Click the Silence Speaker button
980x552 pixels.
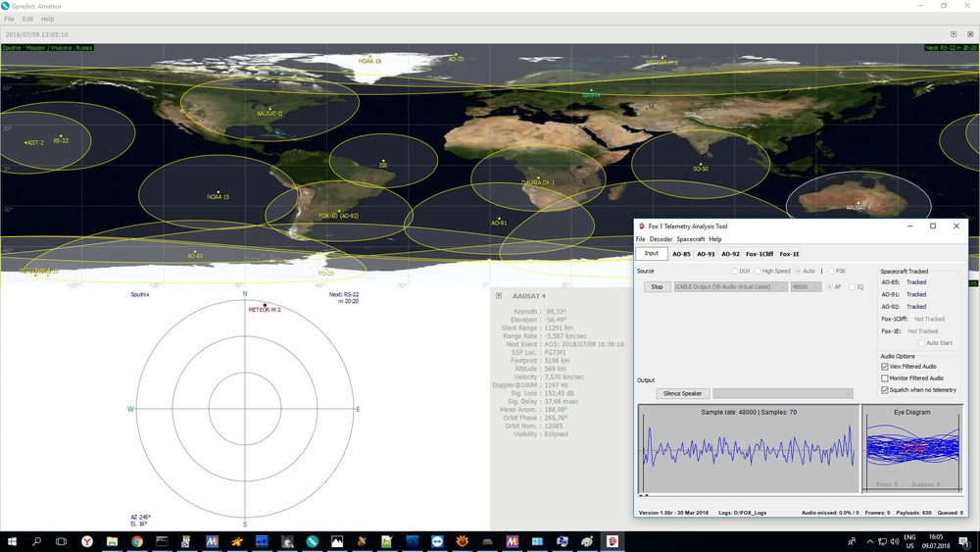pyautogui.click(x=682, y=393)
